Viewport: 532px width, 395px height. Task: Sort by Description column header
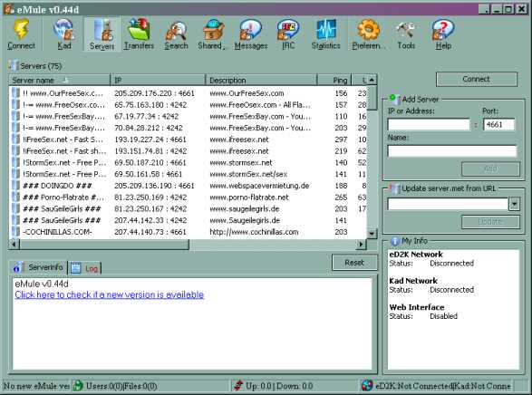261,80
